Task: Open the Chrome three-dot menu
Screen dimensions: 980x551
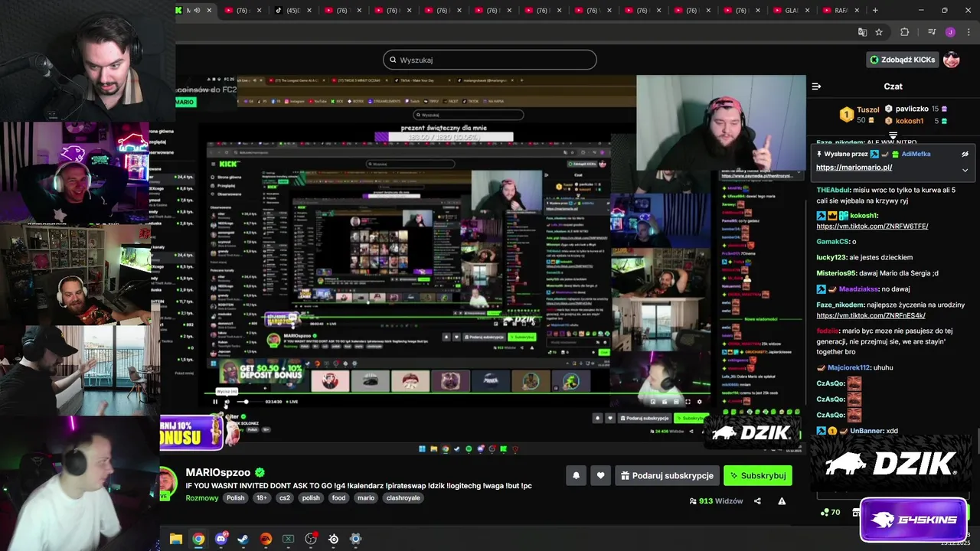Action: click(x=969, y=32)
